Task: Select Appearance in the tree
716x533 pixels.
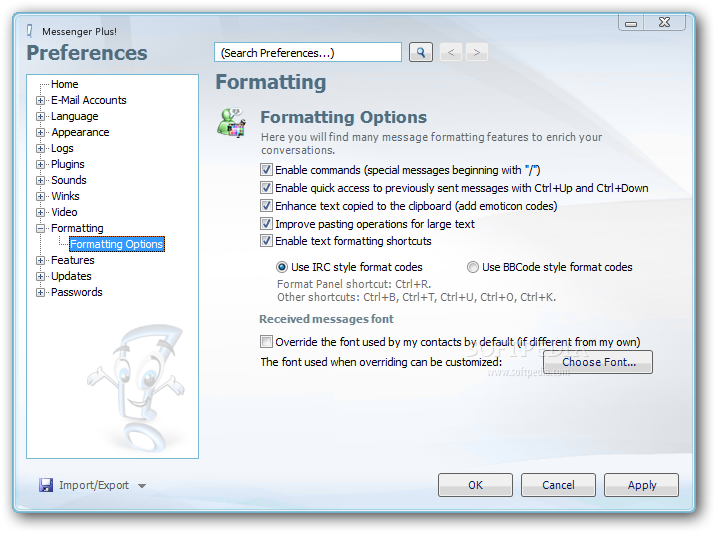Action: pyautogui.click(x=80, y=132)
